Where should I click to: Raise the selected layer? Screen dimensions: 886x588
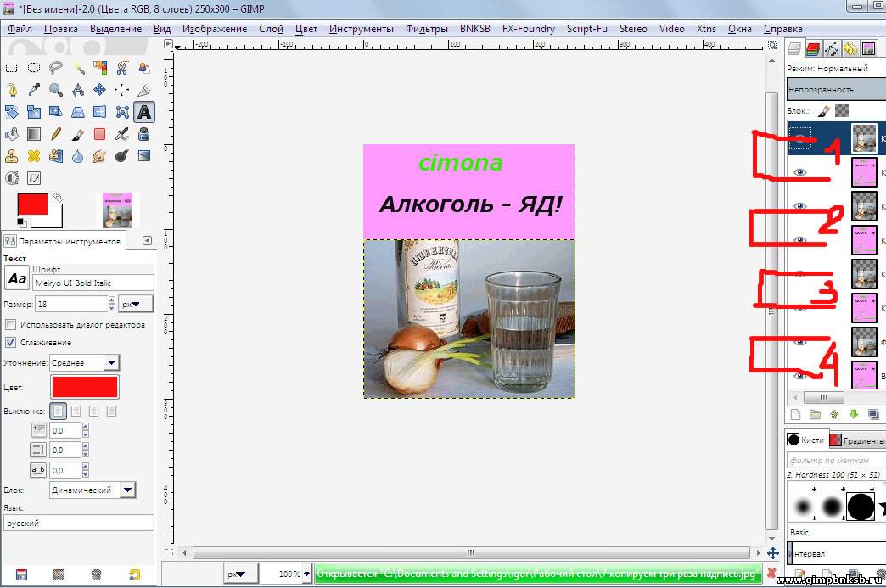tap(834, 415)
